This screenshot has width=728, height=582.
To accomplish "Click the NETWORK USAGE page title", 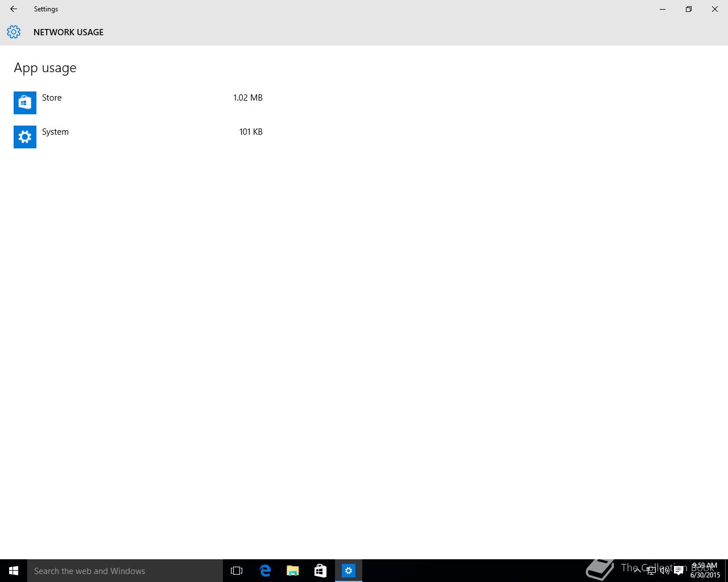I will tap(68, 32).
